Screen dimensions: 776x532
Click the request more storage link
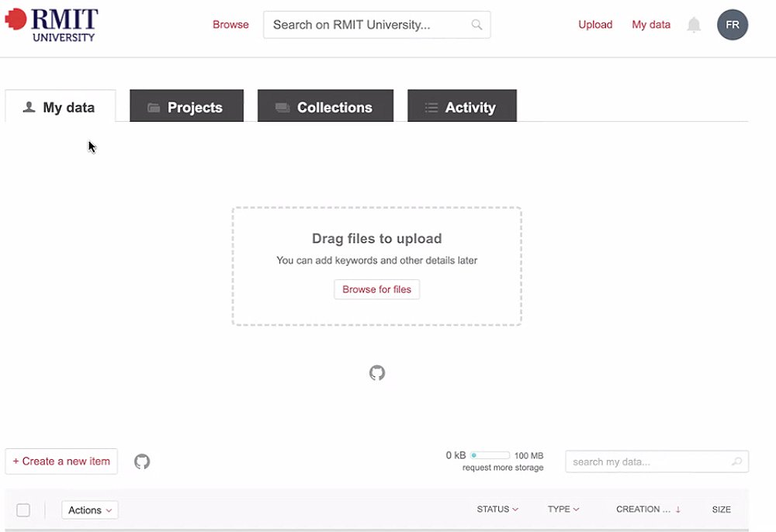click(x=503, y=468)
